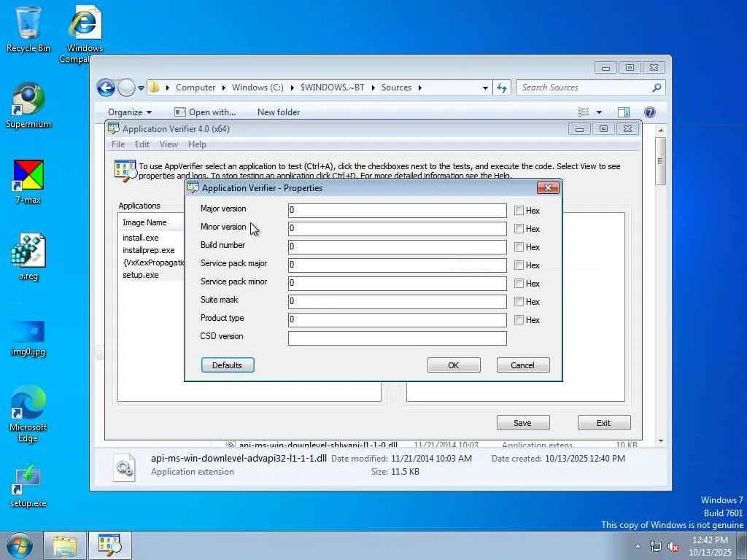Open the View menu in Application Verifier
This screenshot has height=560, width=747.
tap(169, 144)
